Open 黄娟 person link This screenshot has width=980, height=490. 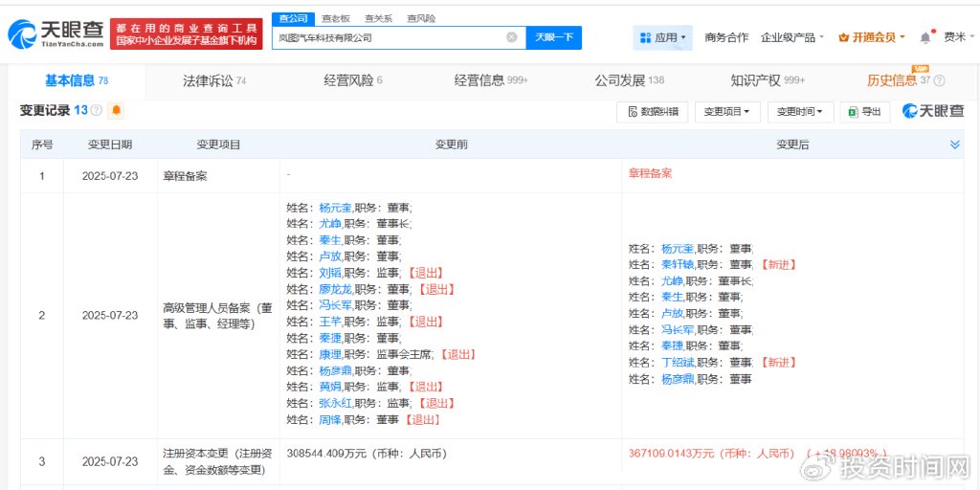click(330, 387)
